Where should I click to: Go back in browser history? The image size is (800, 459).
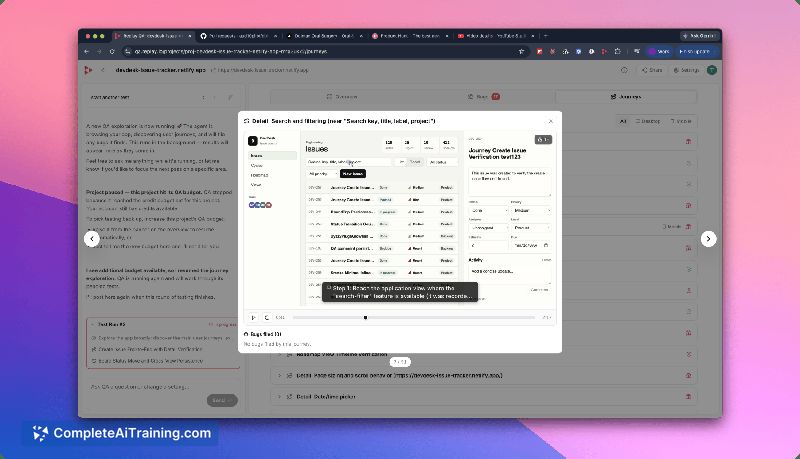[x=86, y=52]
